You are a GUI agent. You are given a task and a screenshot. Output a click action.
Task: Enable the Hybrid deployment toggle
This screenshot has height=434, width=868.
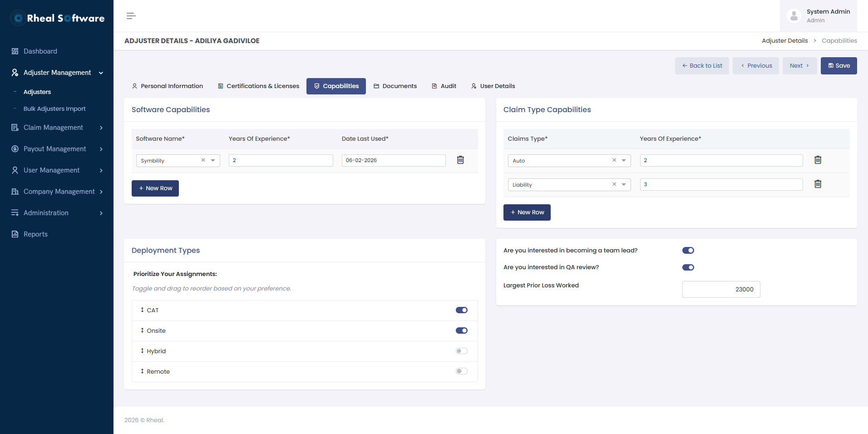tap(462, 351)
